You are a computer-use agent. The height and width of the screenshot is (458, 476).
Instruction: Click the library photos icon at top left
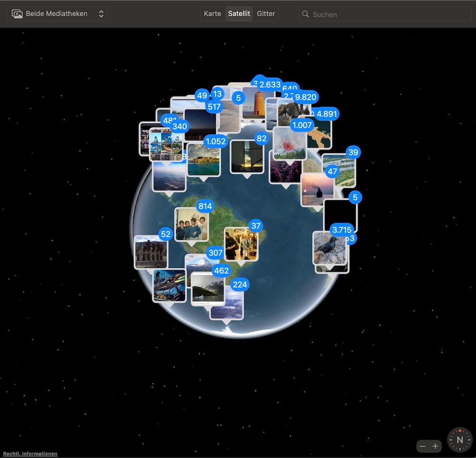[x=17, y=14]
